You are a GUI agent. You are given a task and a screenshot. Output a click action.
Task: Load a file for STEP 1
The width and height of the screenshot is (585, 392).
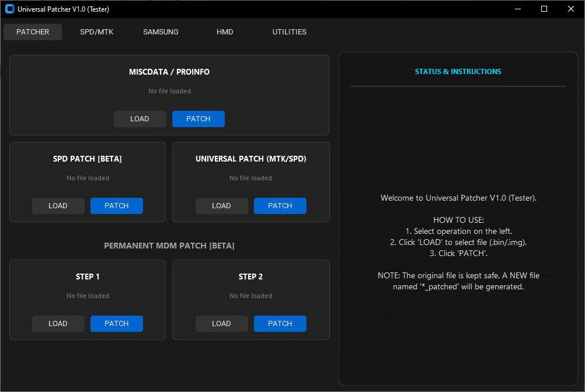pos(58,323)
